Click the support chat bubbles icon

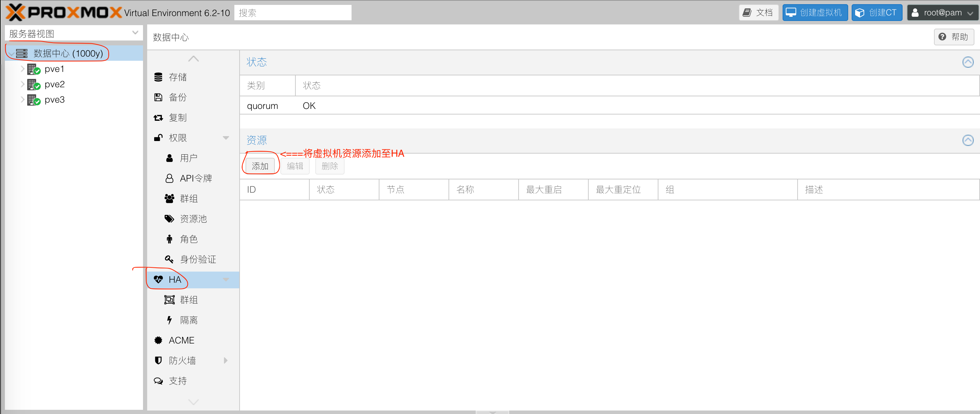pos(158,381)
